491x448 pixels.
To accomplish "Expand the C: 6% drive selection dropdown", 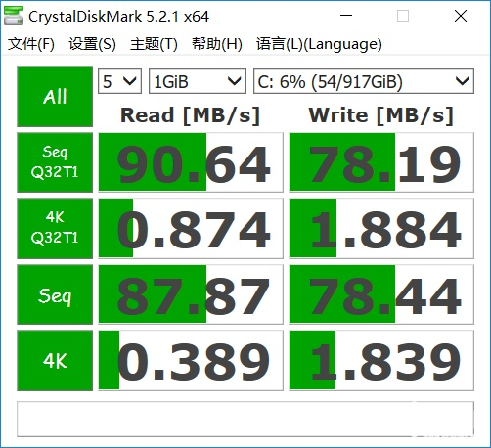I will tap(364, 81).
